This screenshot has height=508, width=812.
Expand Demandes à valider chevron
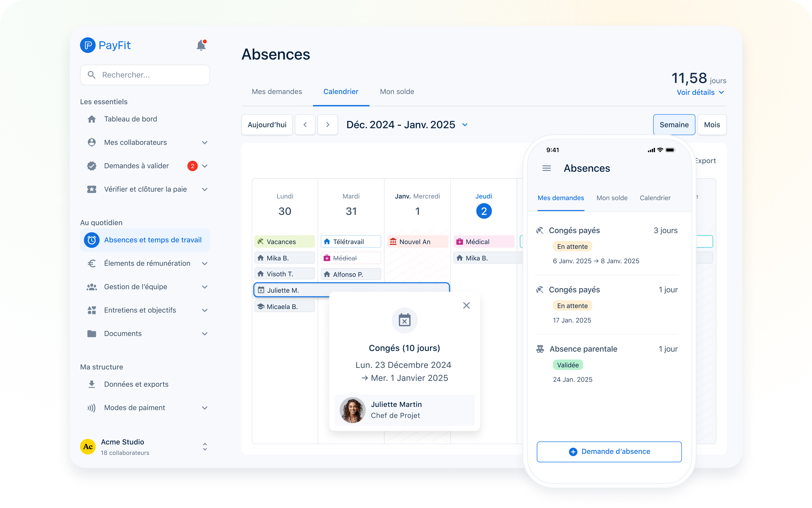[205, 166]
